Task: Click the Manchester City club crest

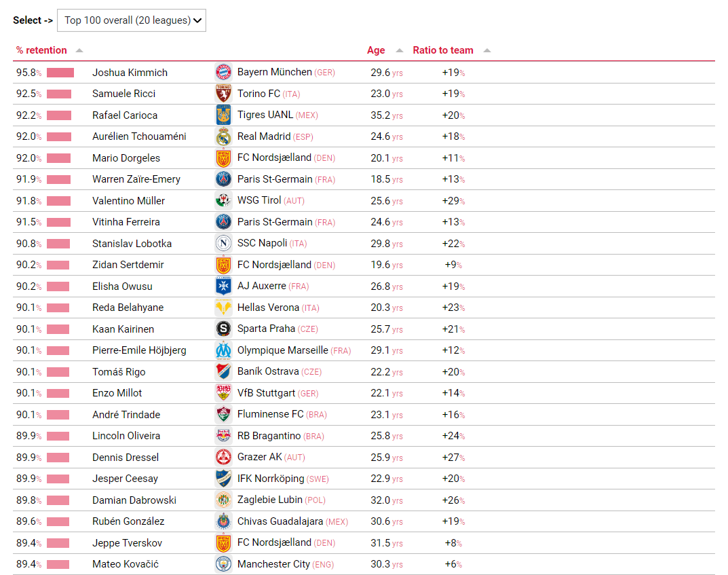Action: click(223, 564)
